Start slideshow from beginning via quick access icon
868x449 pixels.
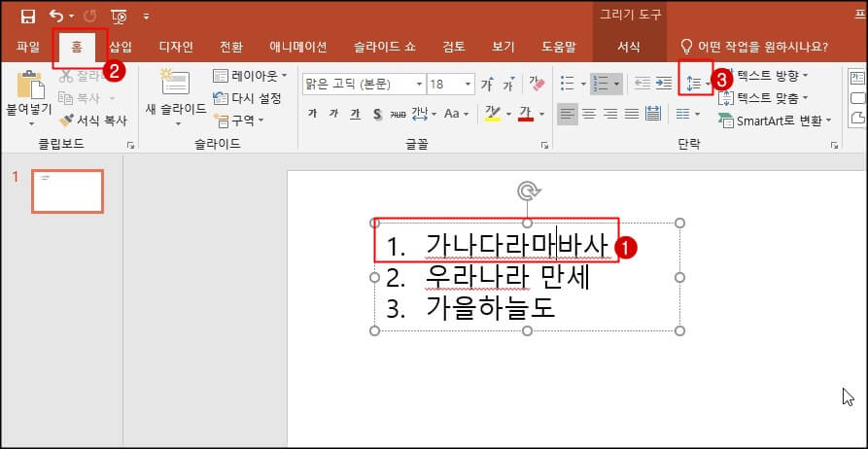pos(119,17)
